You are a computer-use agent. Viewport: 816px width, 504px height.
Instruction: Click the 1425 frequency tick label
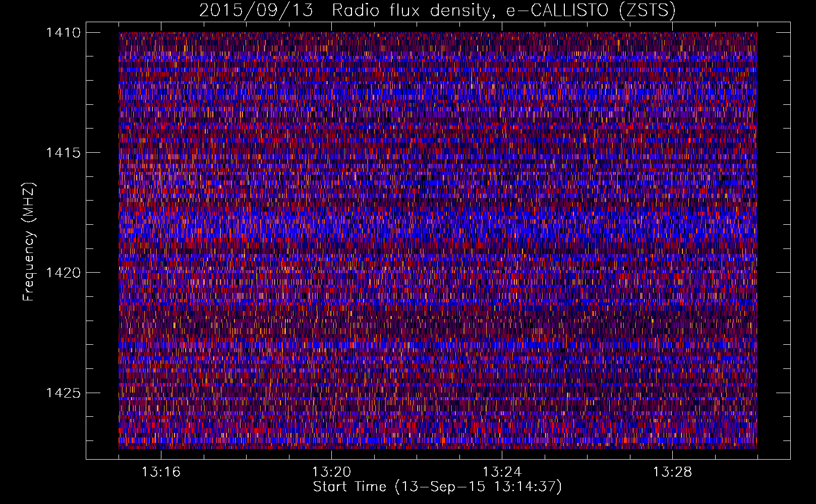point(63,393)
